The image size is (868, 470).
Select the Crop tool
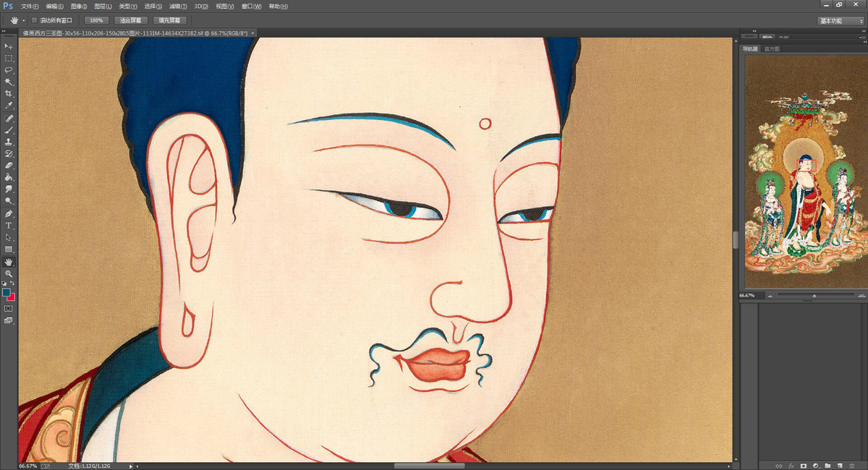click(9, 94)
